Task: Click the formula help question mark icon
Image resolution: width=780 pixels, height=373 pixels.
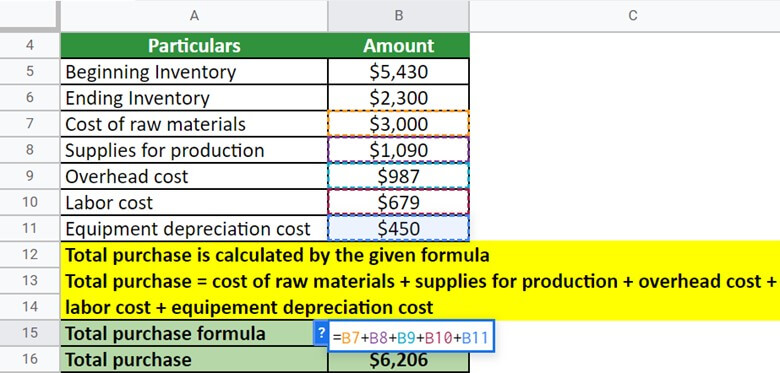Action: pyautogui.click(x=321, y=333)
